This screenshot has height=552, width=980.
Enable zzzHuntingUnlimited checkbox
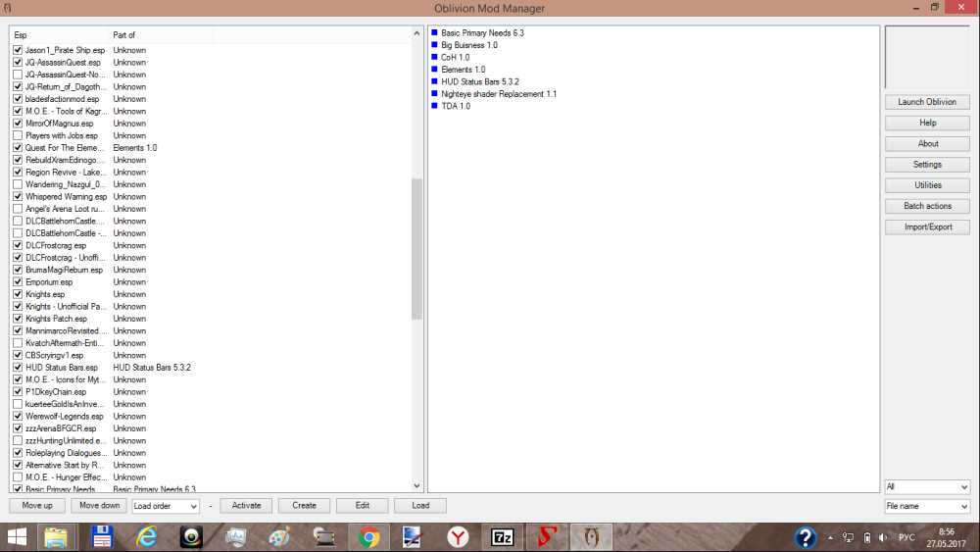point(18,441)
